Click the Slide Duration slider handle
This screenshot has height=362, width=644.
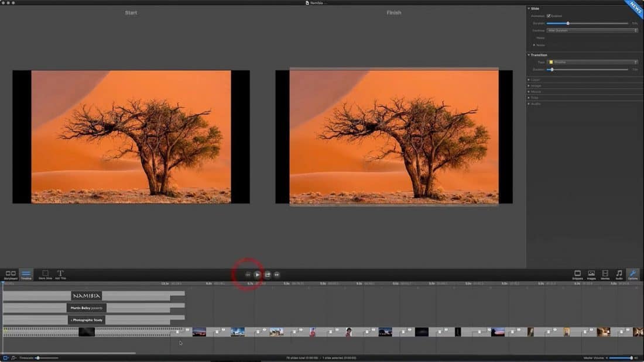(567, 23)
